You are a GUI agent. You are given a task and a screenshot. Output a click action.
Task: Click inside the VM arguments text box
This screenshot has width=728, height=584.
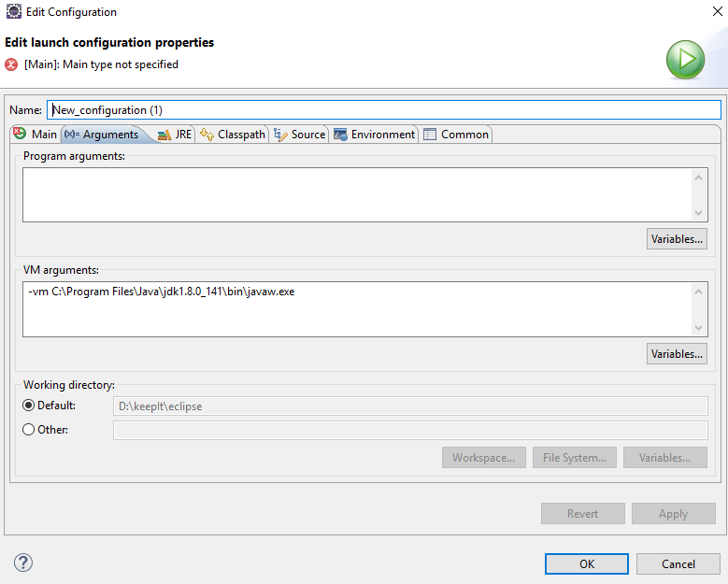coord(355,309)
